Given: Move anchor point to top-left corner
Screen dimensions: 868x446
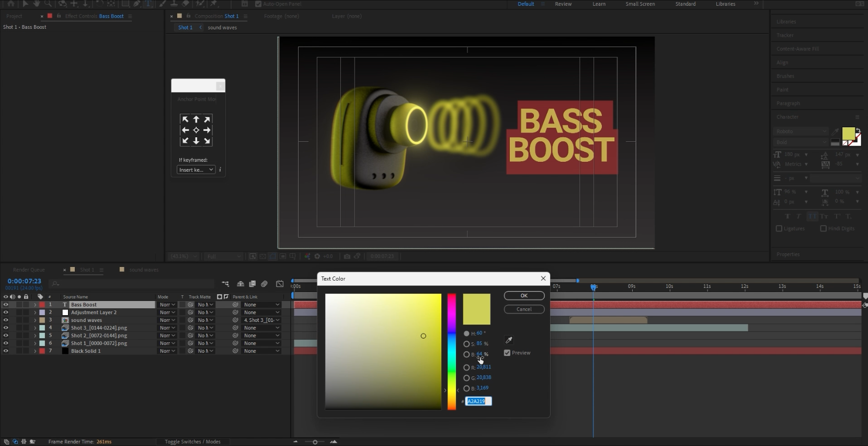Looking at the screenshot, I should (185, 119).
